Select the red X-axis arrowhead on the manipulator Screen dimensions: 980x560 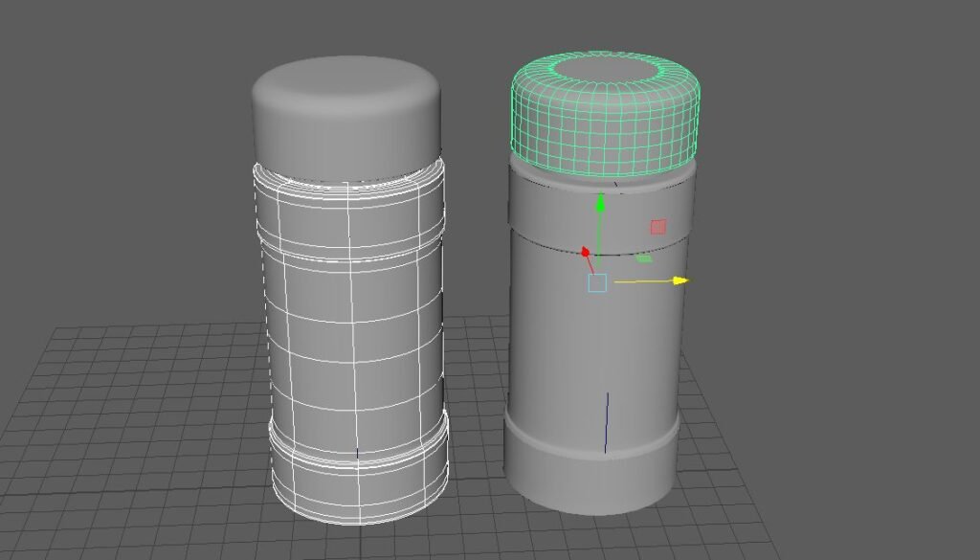click(585, 252)
